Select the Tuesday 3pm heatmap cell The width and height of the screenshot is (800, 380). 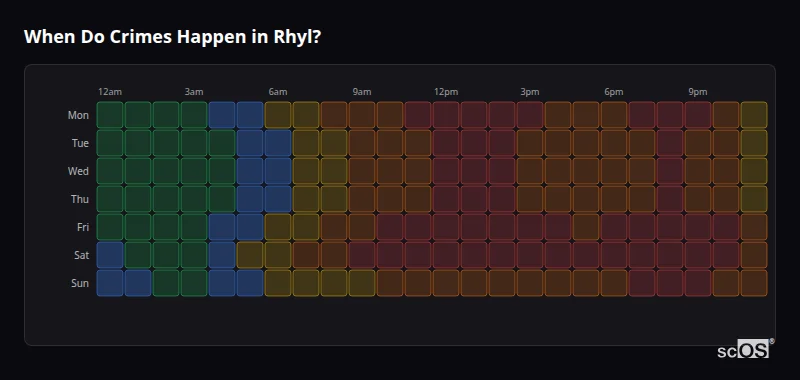click(530, 143)
